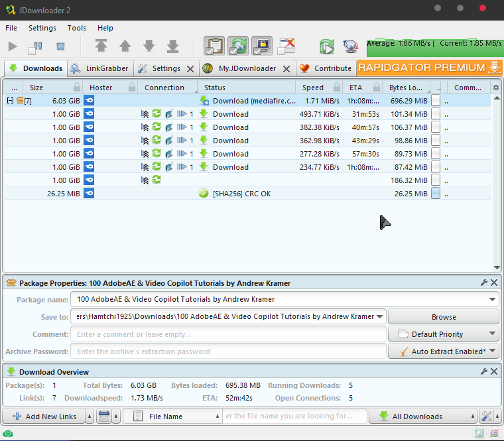This screenshot has width=504, height=441.
Task: Focus the file name search field
Action: click(x=294, y=416)
